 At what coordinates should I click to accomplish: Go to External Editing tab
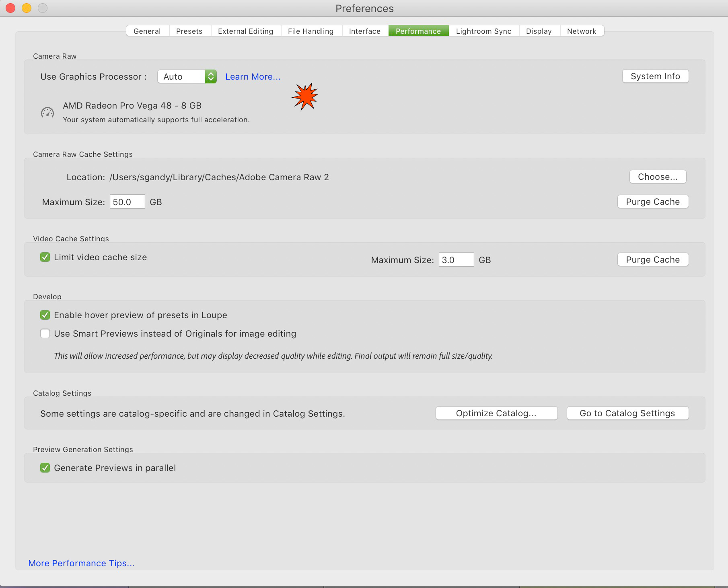point(245,31)
